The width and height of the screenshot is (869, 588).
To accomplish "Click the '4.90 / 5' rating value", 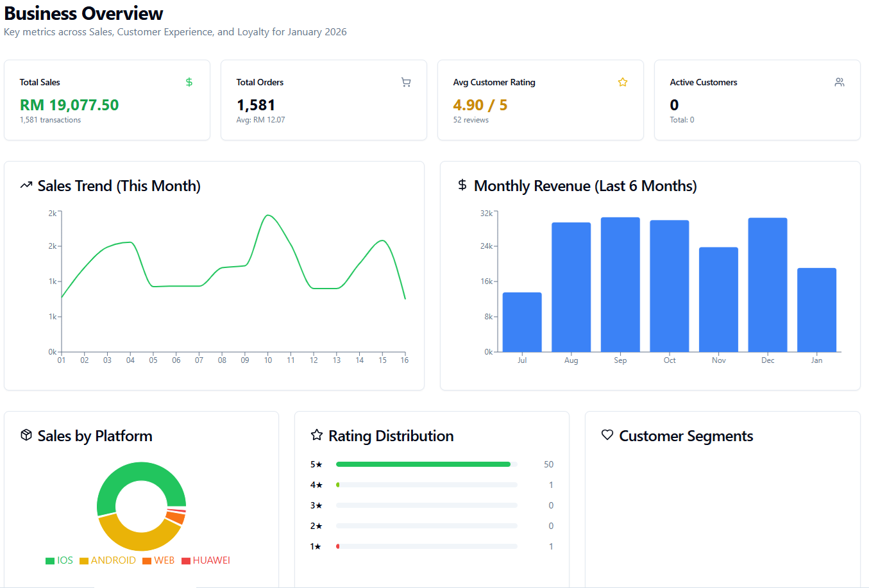I will pyautogui.click(x=480, y=105).
